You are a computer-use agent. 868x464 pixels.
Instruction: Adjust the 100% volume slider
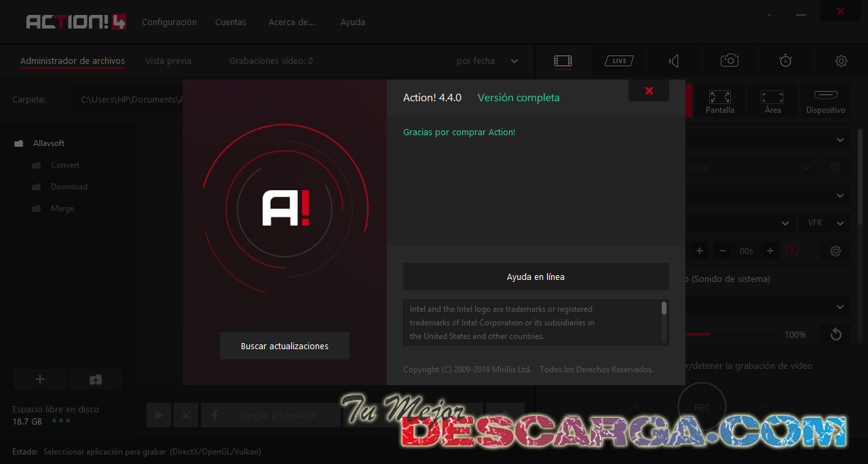point(730,334)
